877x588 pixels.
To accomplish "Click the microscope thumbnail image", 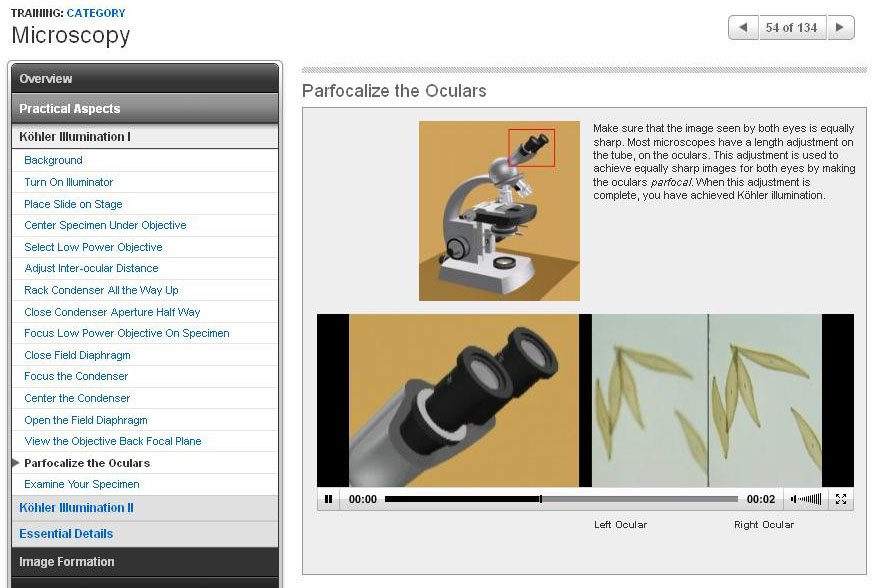I will [x=499, y=210].
